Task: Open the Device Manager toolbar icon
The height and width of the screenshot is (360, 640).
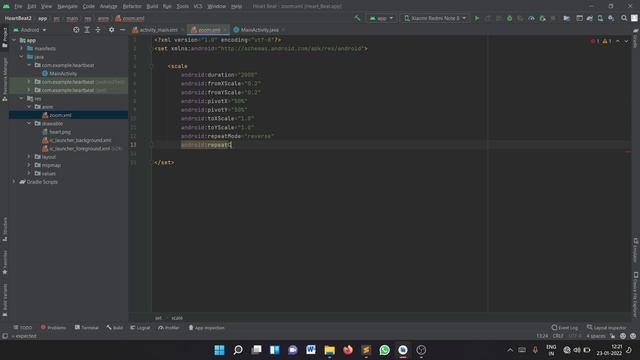Action: (x=600, y=18)
